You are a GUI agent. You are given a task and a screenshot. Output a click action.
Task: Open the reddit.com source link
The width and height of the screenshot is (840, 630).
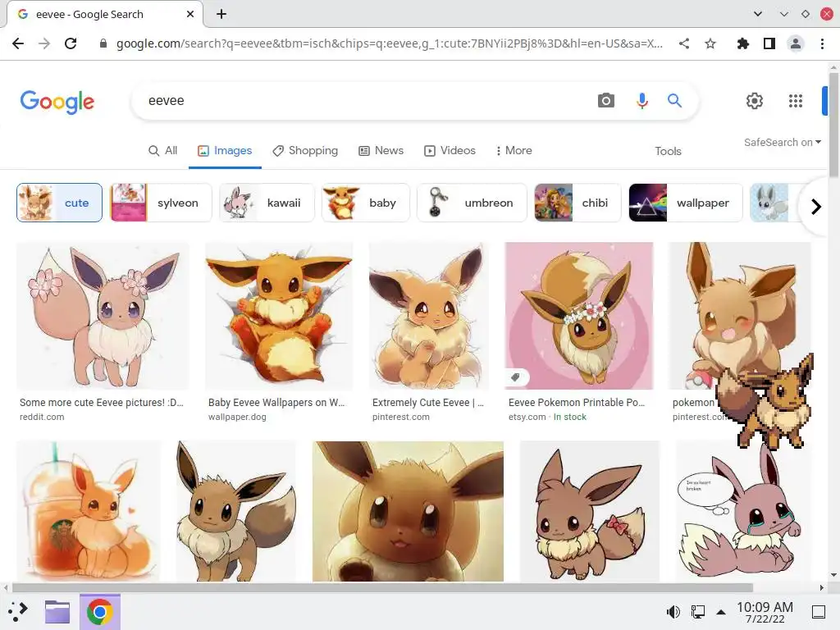pos(42,417)
